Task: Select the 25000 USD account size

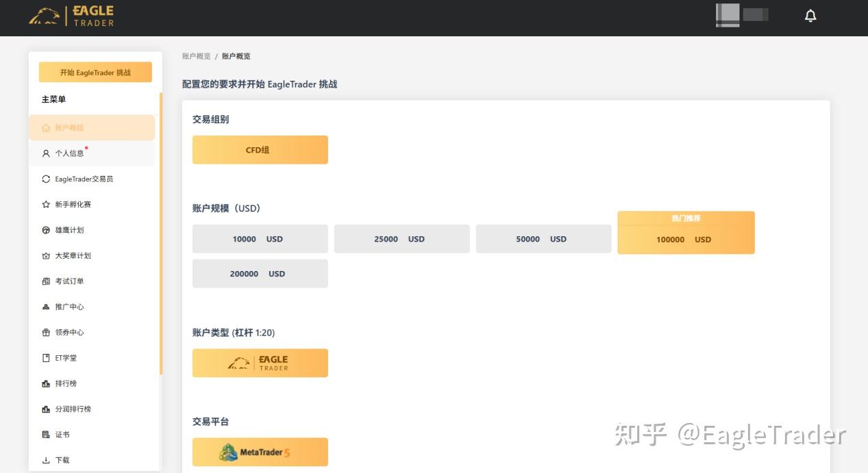Action: click(x=402, y=239)
